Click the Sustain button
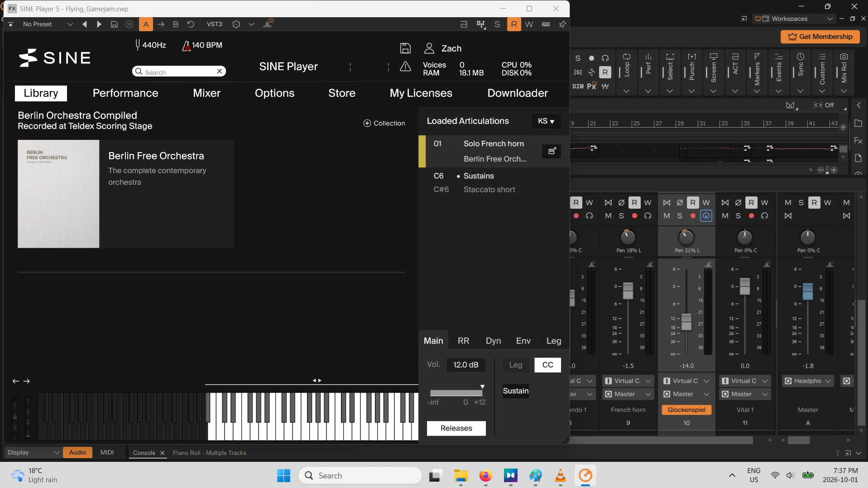This screenshot has width=868, height=488. click(x=516, y=391)
